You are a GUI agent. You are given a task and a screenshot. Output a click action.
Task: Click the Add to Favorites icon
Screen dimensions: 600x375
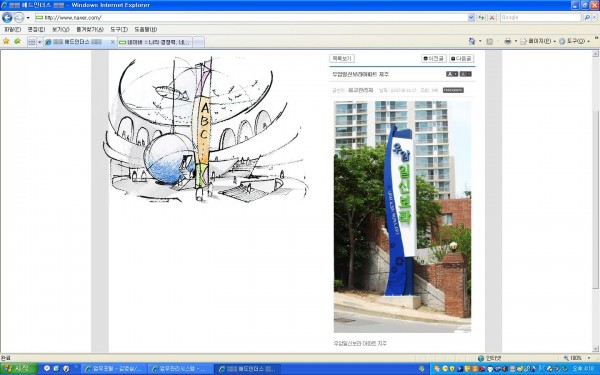point(17,41)
